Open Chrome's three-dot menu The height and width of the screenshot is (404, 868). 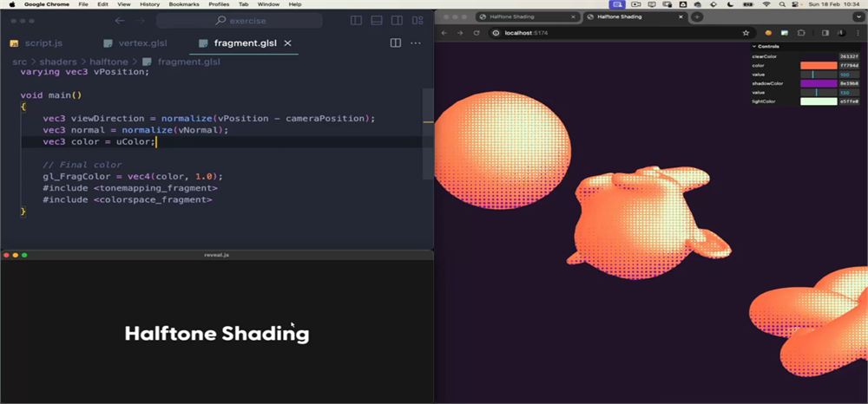click(x=858, y=33)
